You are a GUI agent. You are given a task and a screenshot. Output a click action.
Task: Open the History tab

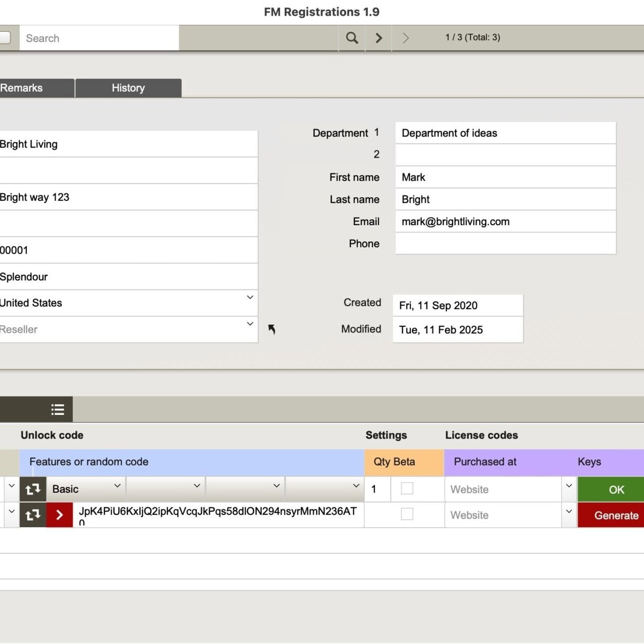tap(128, 88)
